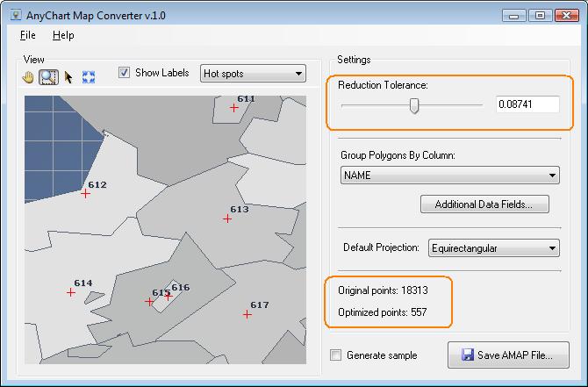588x387 pixels.
Task: Uncheck the Show Labels checkbox
Action: 125,73
